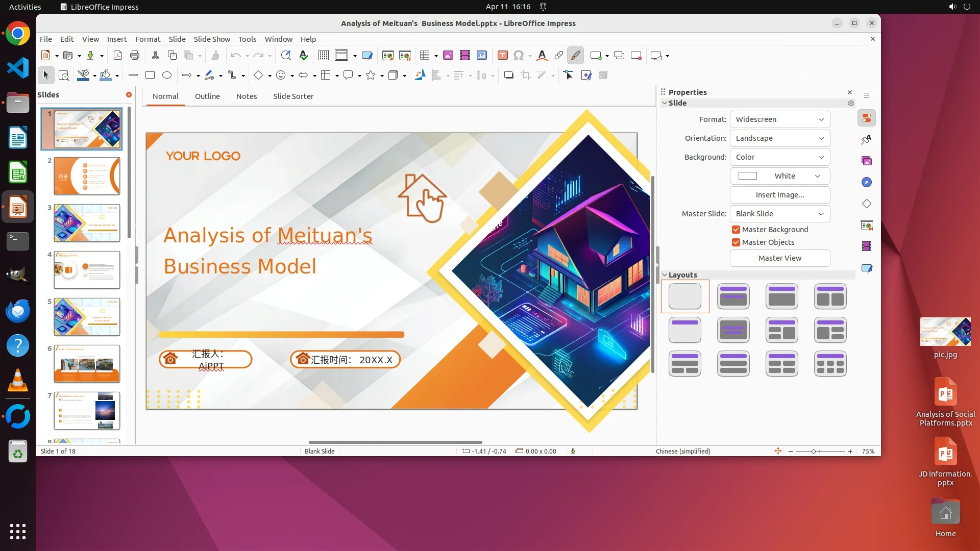Viewport: 980px width, 551px height.
Task: Open the Navigator sidebar panel icon
Action: tap(867, 183)
